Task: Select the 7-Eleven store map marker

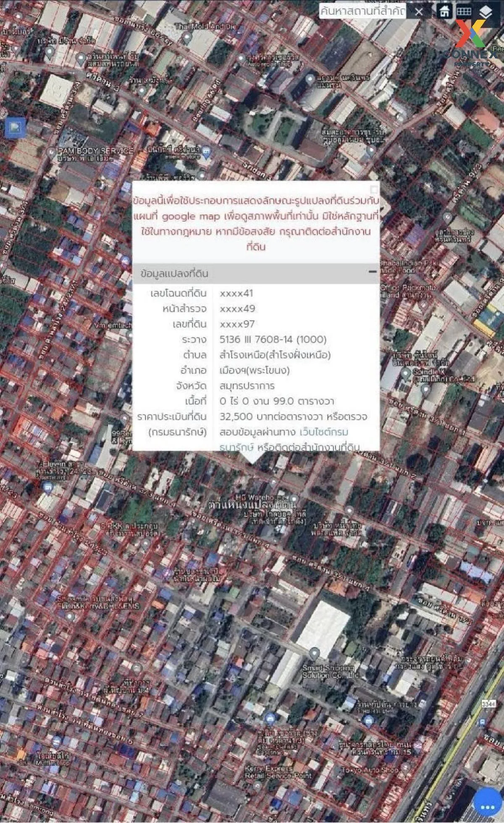Action: [x=47, y=488]
